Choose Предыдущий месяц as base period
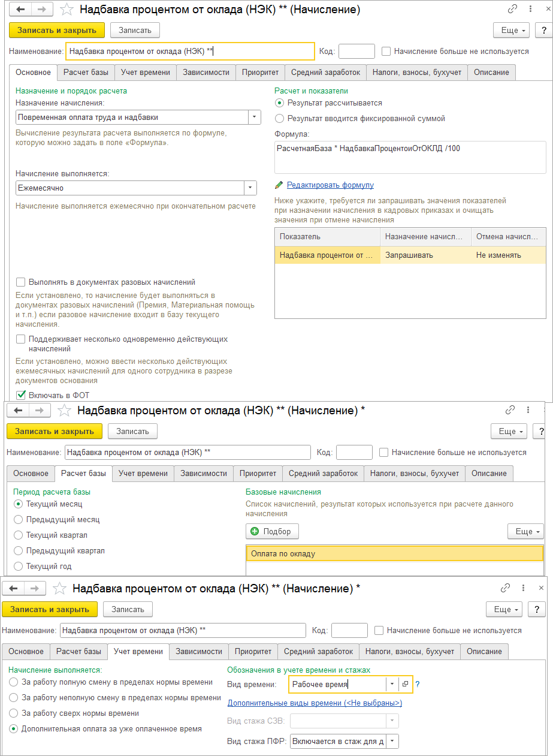 [18, 520]
